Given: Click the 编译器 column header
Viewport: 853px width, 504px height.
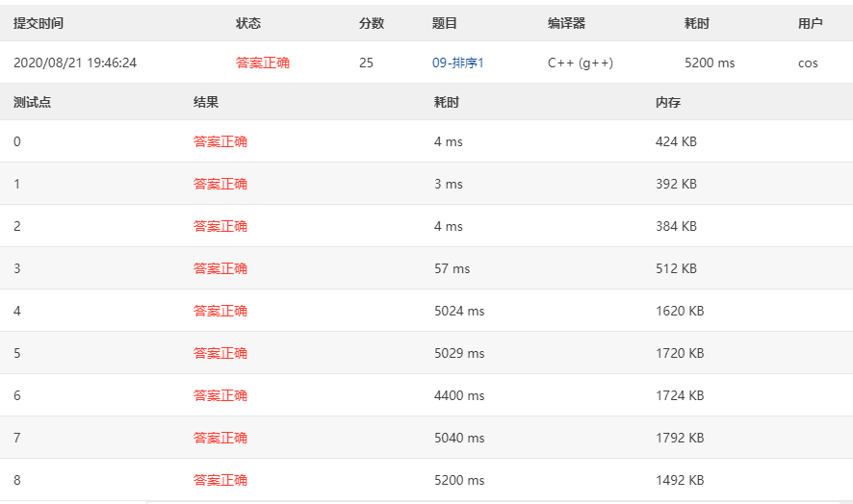Looking at the screenshot, I should coord(566,23).
